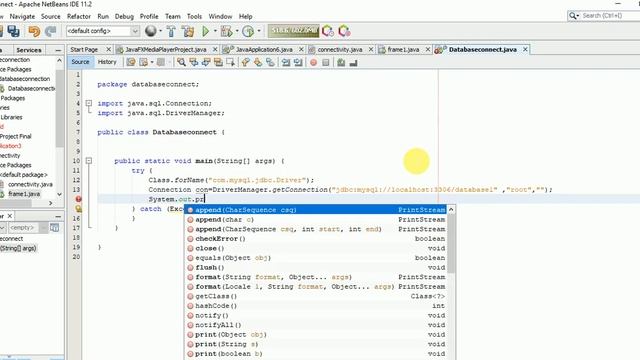Screen dimensions: 640x360
Task: Open the default config combo box
Action: coord(102,31)
